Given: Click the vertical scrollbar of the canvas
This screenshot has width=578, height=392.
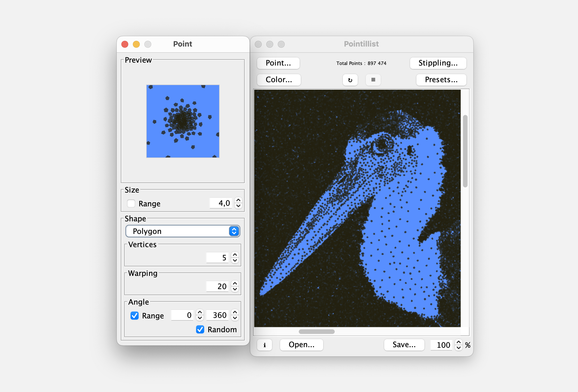Looking at the screenshot, I should click(465, 151).
